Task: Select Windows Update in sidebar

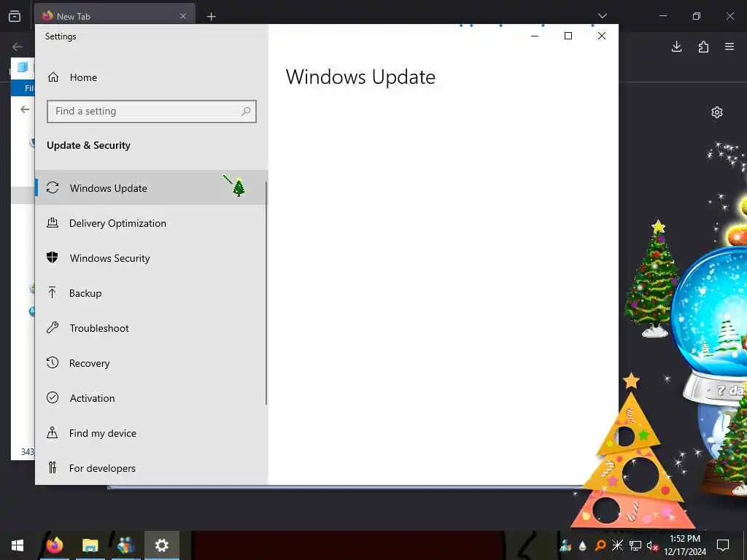Action: [x=152, y=187]
